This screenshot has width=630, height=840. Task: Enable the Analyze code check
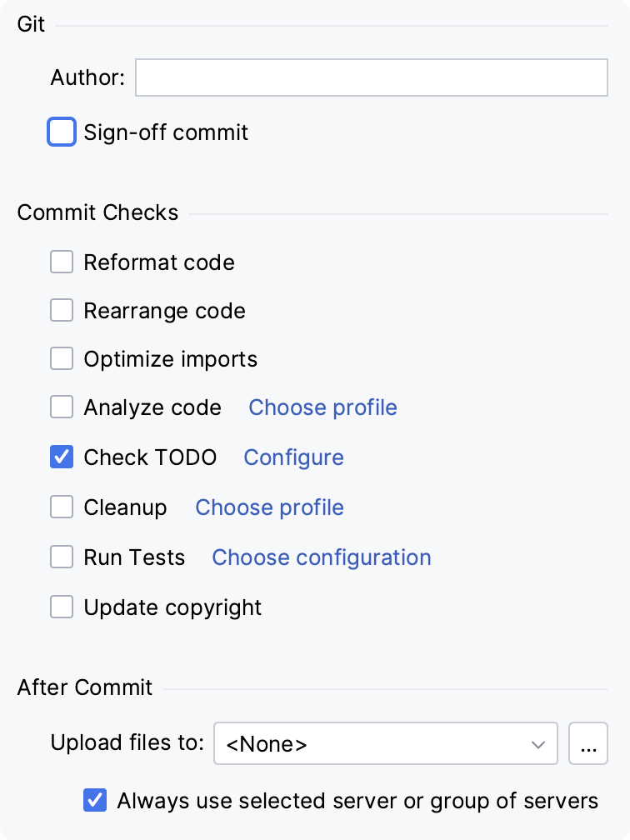pyautogui.click(x=62, y=407)
